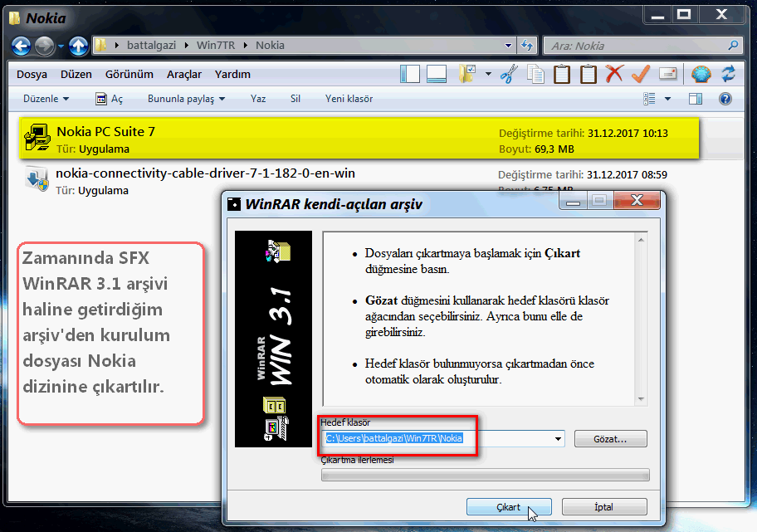This screenshot has height=532, width=757.
Task: Click the address bar refresh arrows button
Action: click(527, 46)
